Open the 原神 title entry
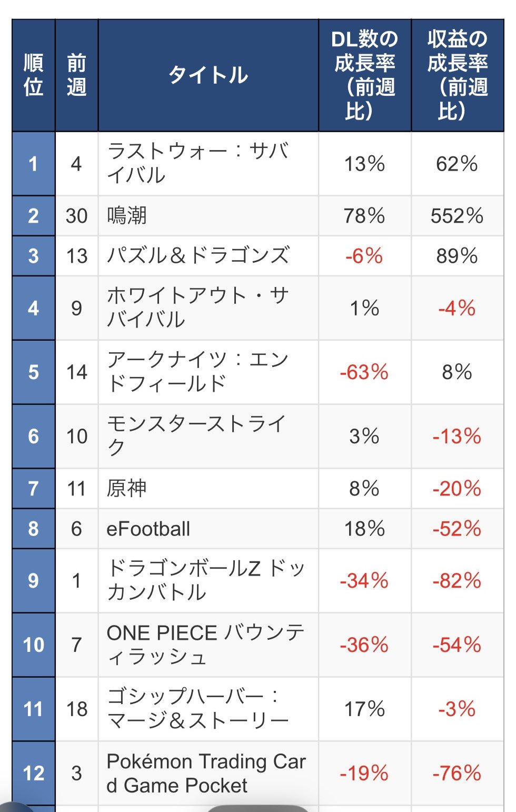 (x=126, y=489)
